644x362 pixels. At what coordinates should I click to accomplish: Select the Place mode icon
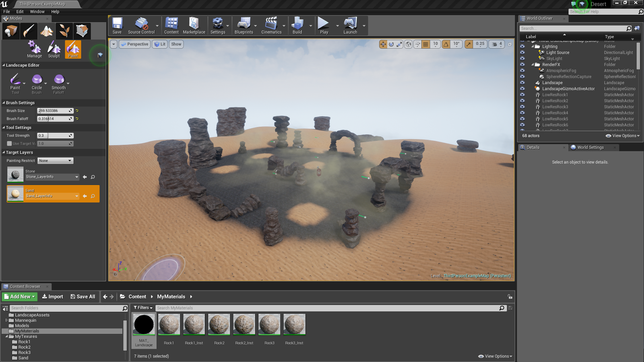click(11, 31)
